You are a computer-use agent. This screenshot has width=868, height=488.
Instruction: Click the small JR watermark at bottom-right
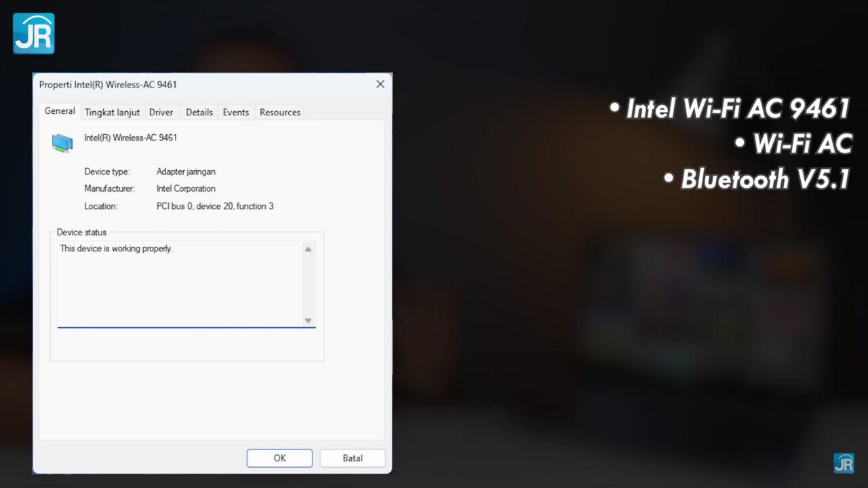844,463
